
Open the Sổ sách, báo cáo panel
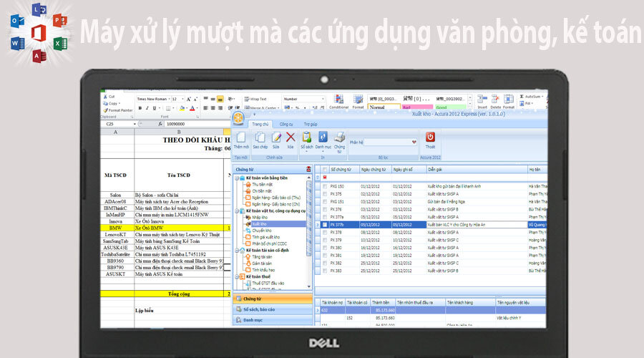(259, 309)
